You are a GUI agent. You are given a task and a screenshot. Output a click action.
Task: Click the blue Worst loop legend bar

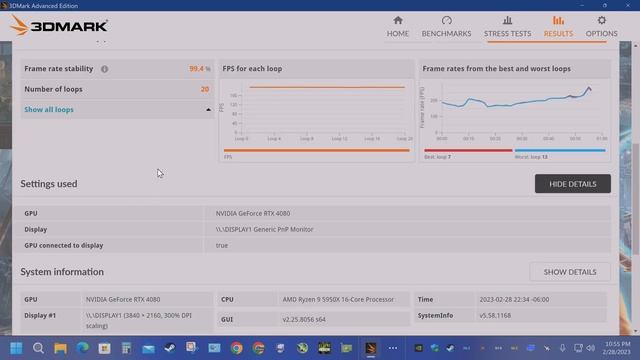pos(560,150)
